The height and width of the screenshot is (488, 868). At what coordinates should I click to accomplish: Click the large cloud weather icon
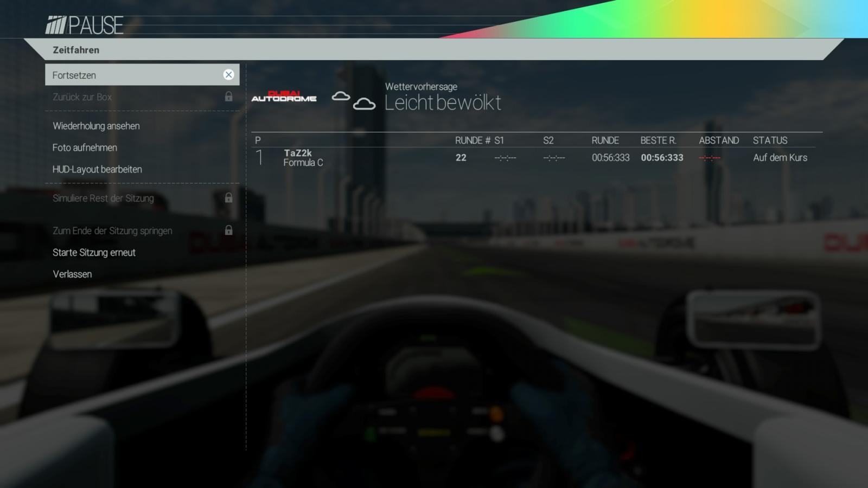click(364, 104)
